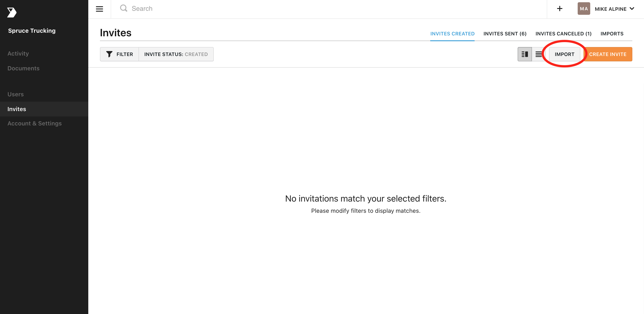Click the Spruce Trucking company name
This screenshot has height=314, width=644.
coord(32,31)
